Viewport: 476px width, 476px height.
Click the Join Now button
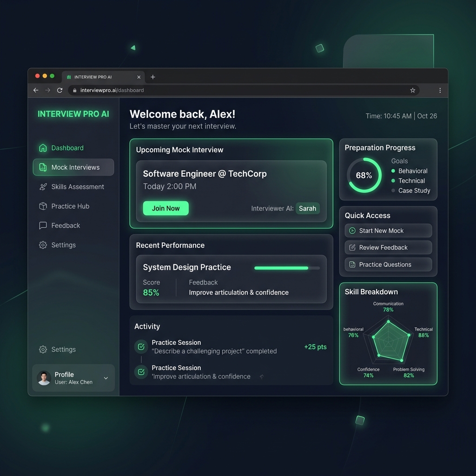pyautogui.click(x=165, y=208)
